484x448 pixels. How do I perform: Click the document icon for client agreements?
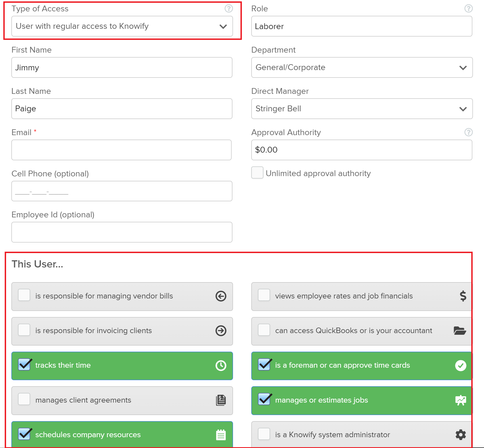click(x=221, y=400)
